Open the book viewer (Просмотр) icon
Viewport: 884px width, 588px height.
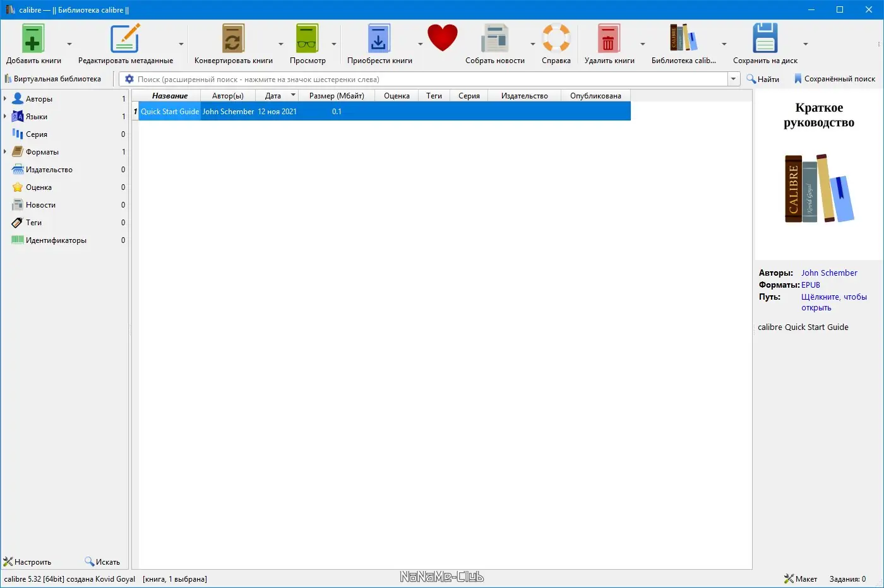pyautogui.click(x=308, y=38)
